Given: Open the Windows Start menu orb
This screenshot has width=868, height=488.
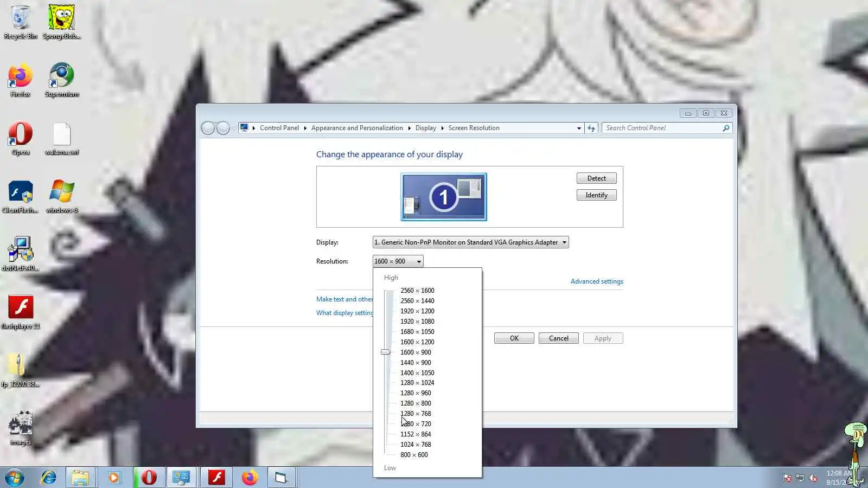Looking at the screenshot, I should click(15, 478).
